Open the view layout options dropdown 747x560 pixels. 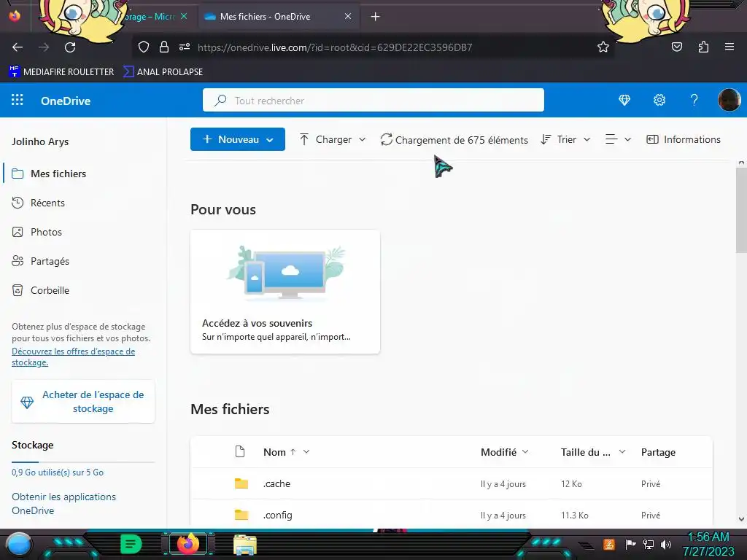[x=618, y=139]
